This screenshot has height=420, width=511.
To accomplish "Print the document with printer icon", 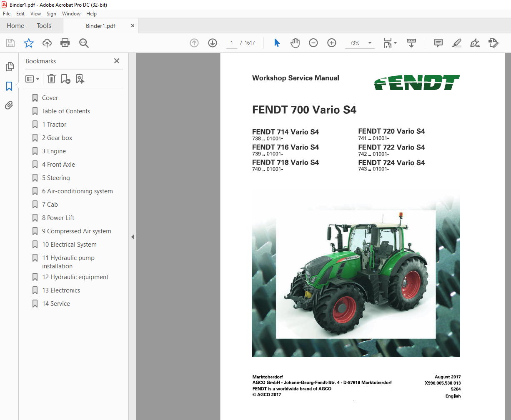I will (x=65, y=43).
